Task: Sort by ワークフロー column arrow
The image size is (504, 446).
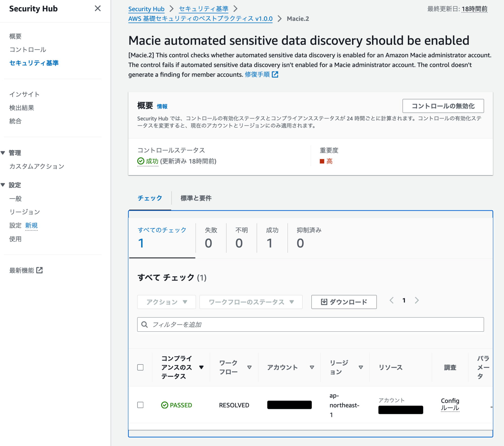Action: coord(249,367)
